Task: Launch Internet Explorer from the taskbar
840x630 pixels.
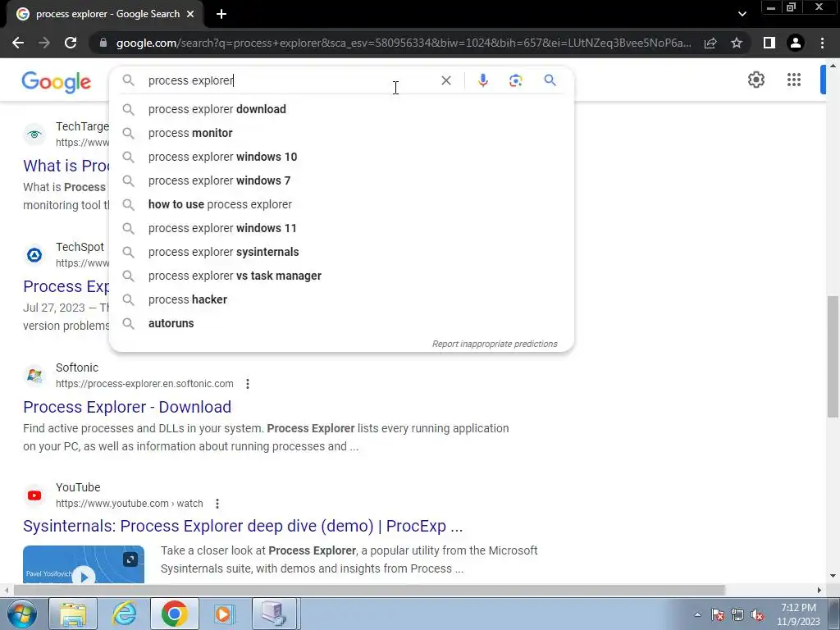Action: click(x=125, y=614)
